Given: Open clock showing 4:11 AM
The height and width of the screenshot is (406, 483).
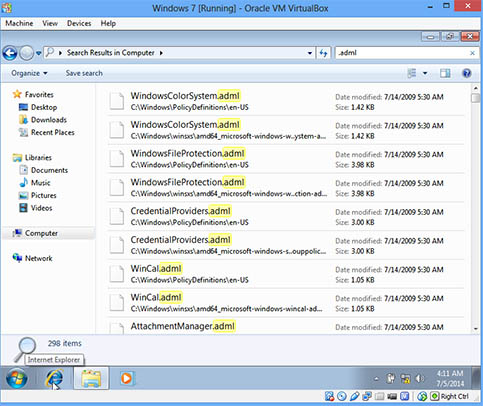Looking at the screenshot, I should (450, 378).
